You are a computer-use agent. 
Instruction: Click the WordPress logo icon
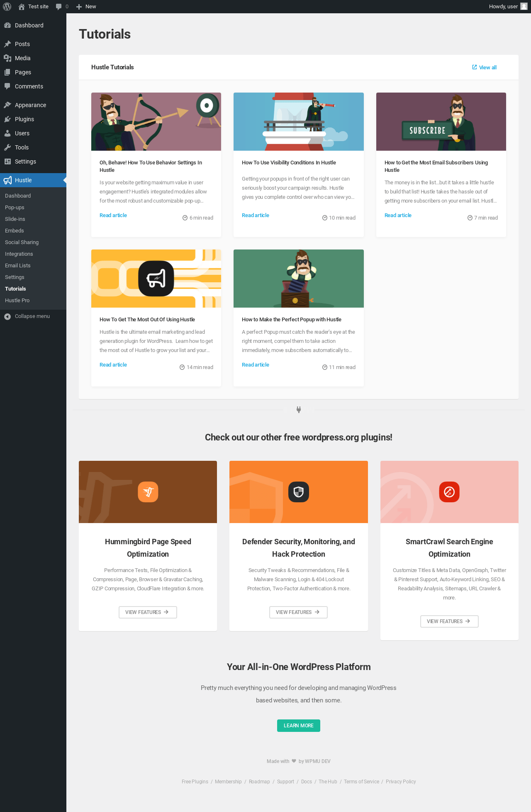click(x=7, y=7)
